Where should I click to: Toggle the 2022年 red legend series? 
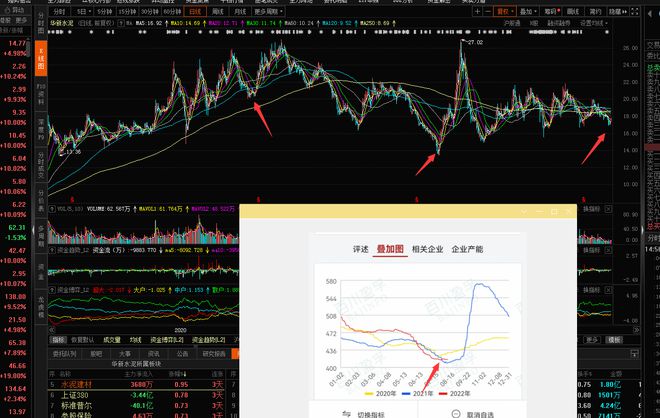click(x=455, y=394)
